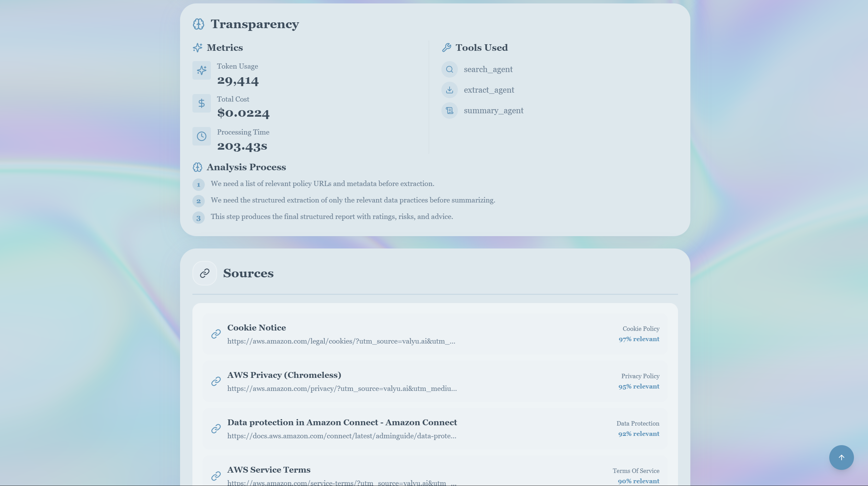868x486 pixels.
Task: Click the search_agent magnifier icon
Action: tap(449, 70)
